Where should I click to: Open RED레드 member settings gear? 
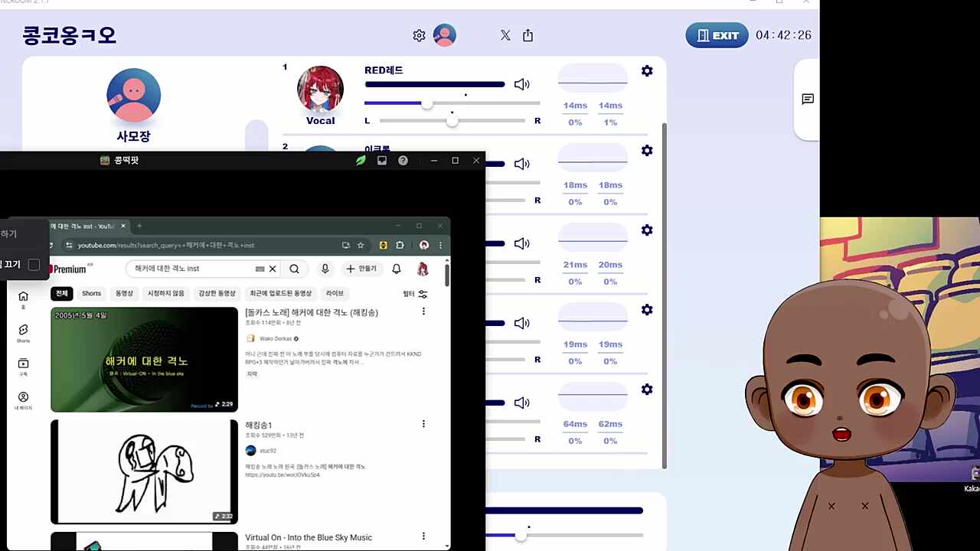(647, 71)
